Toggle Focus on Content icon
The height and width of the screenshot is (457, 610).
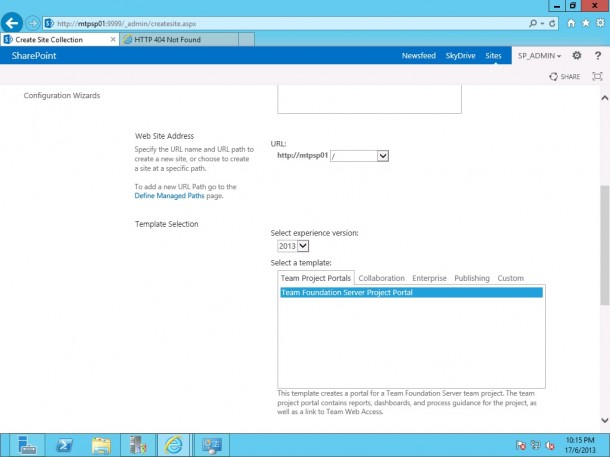597,76
